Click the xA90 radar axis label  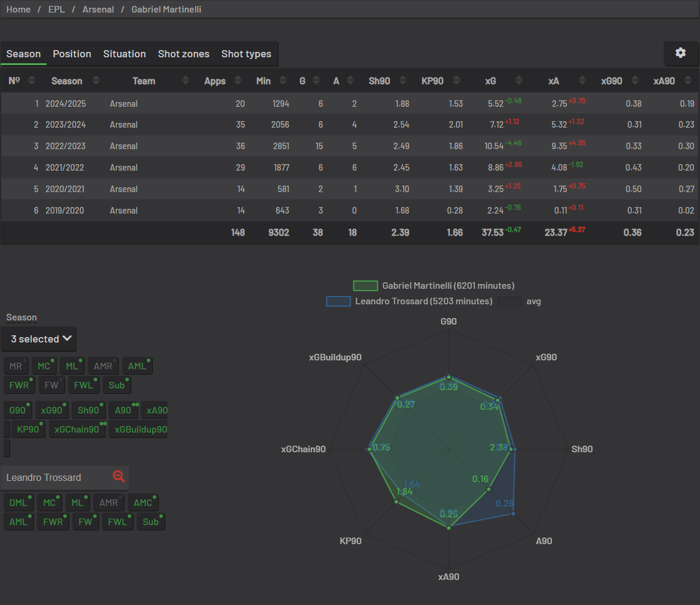[x=449, y=577]
